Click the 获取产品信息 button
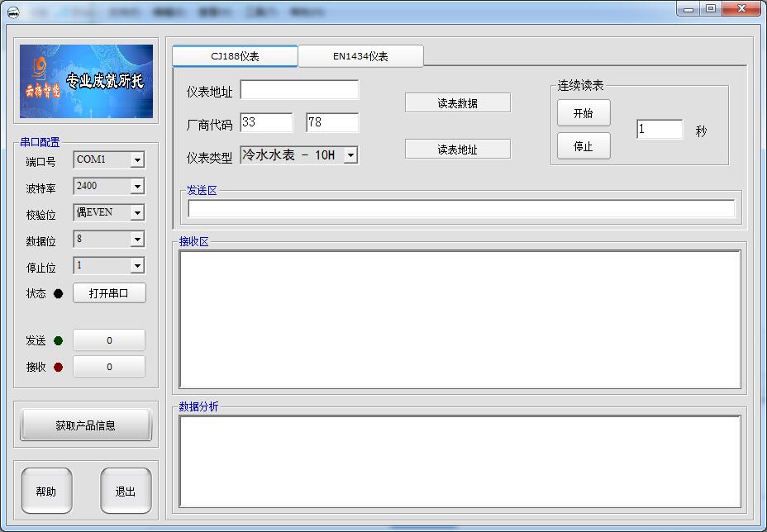The height and width of the screenshot is (532, 767). click(86, 425)
